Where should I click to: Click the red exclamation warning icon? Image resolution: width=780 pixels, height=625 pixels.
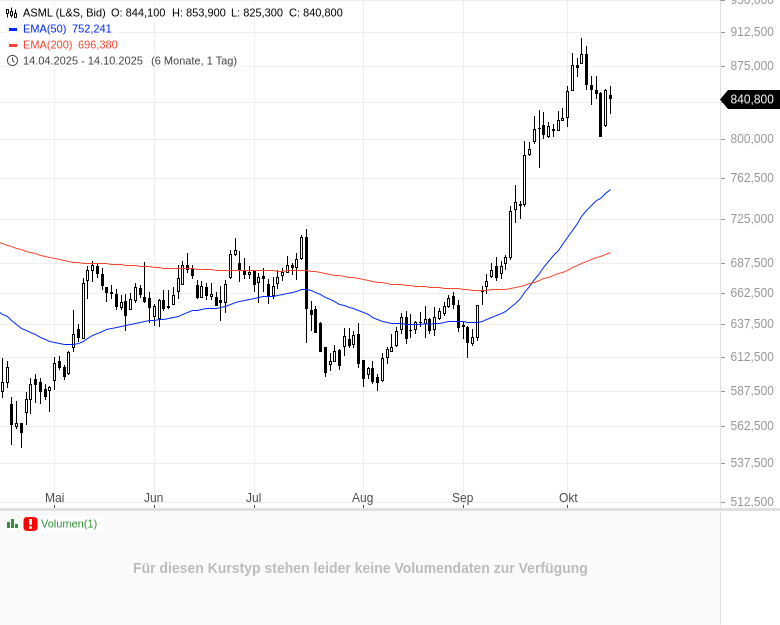coord(30,524)
